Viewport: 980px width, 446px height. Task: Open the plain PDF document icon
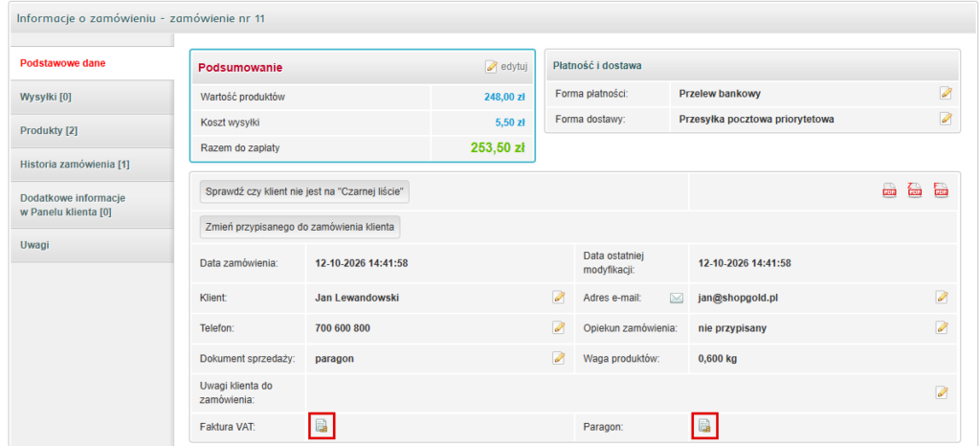889,190
